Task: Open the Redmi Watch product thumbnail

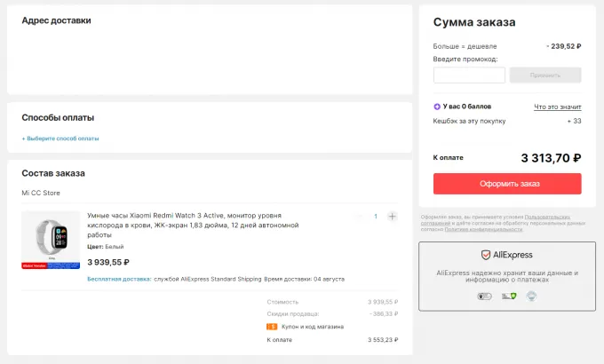Action: click(x=51, y=240)
